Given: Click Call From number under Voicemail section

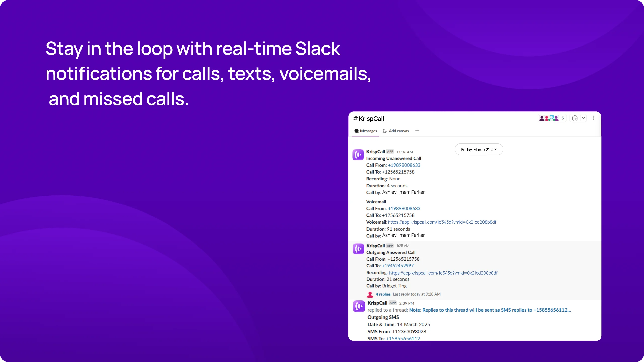Looking at the screenshot, I should [x=404, y=208].
